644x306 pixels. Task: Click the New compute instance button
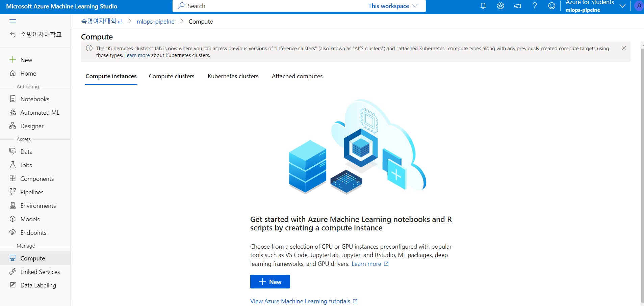coord(270,281)
